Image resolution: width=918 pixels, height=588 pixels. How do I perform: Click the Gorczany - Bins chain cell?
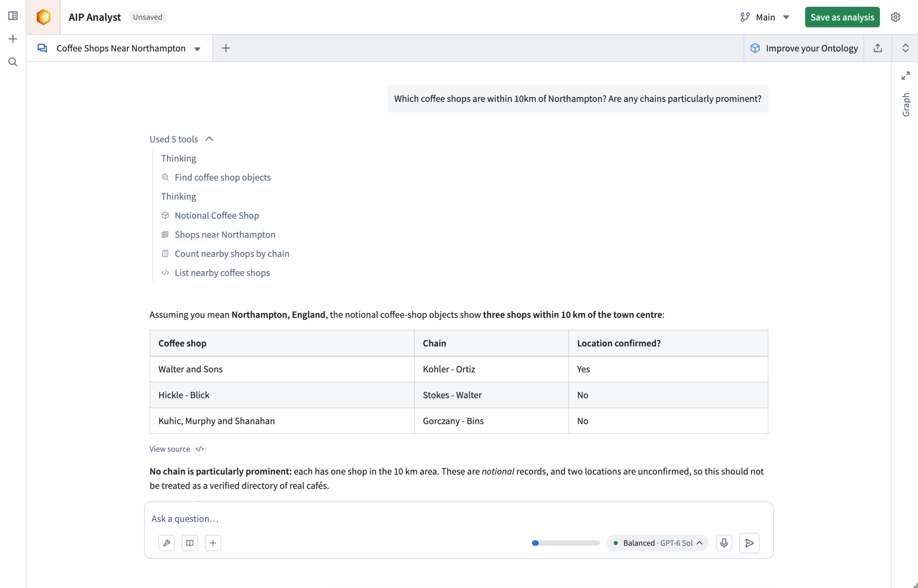(491, 421)
